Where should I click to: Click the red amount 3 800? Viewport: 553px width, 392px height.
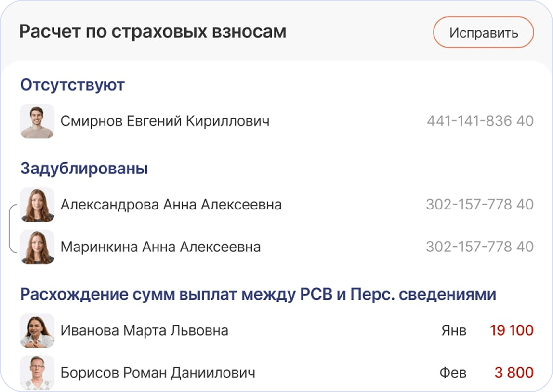[x=514, y=373]
